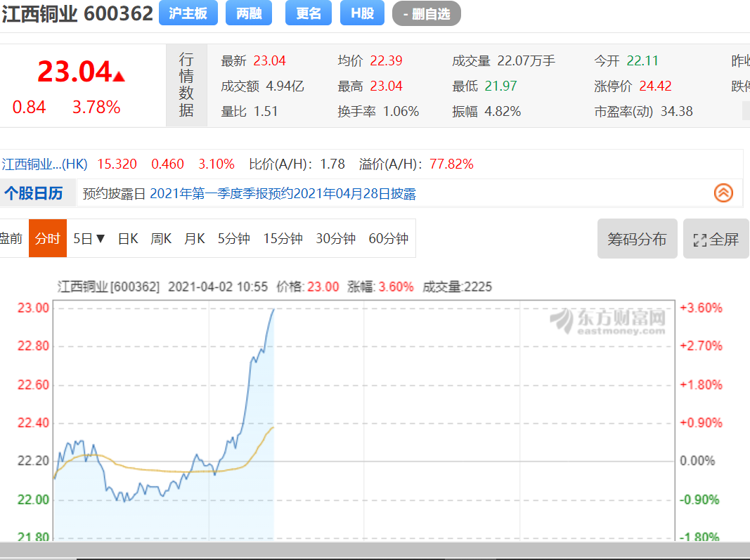
Task: Select the 5分钟 chart tab
Action: 233,238
